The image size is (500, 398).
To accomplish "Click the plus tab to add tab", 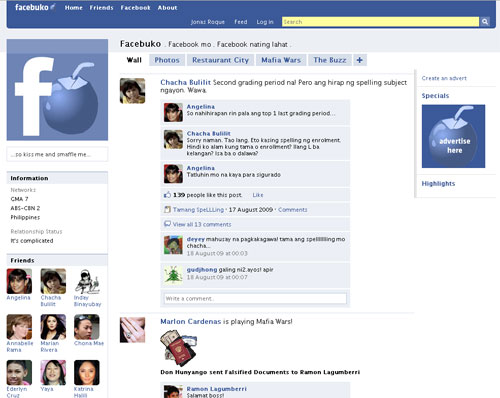I will click(360, 60).
